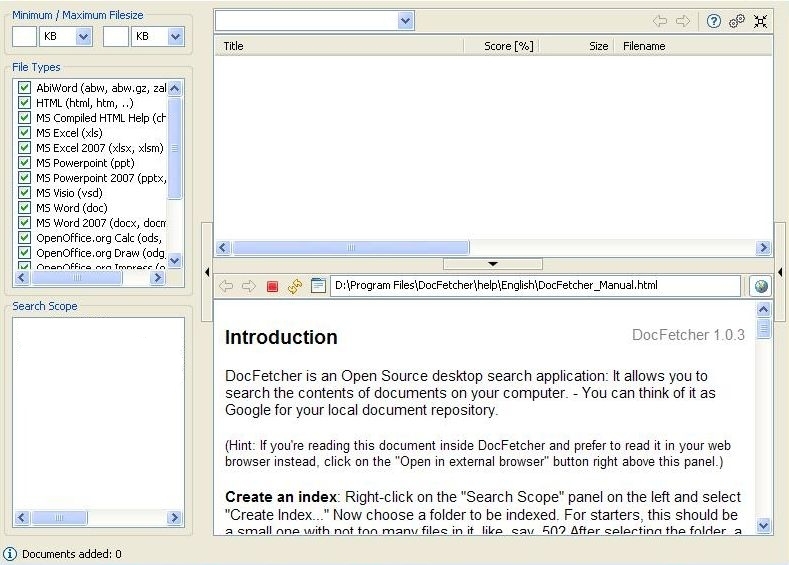Collapse the preview panel with down arrow

pyautogui.click(x=492, y=264)
